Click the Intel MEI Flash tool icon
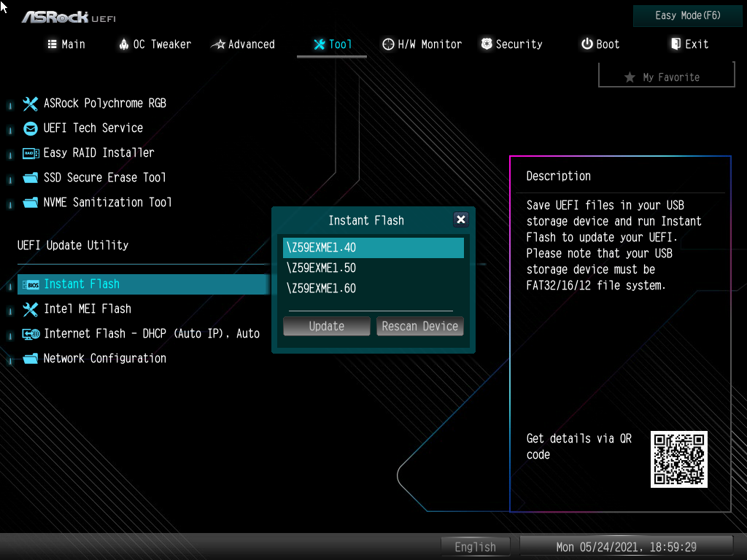 pyautogui.click(x=31, y=309)
